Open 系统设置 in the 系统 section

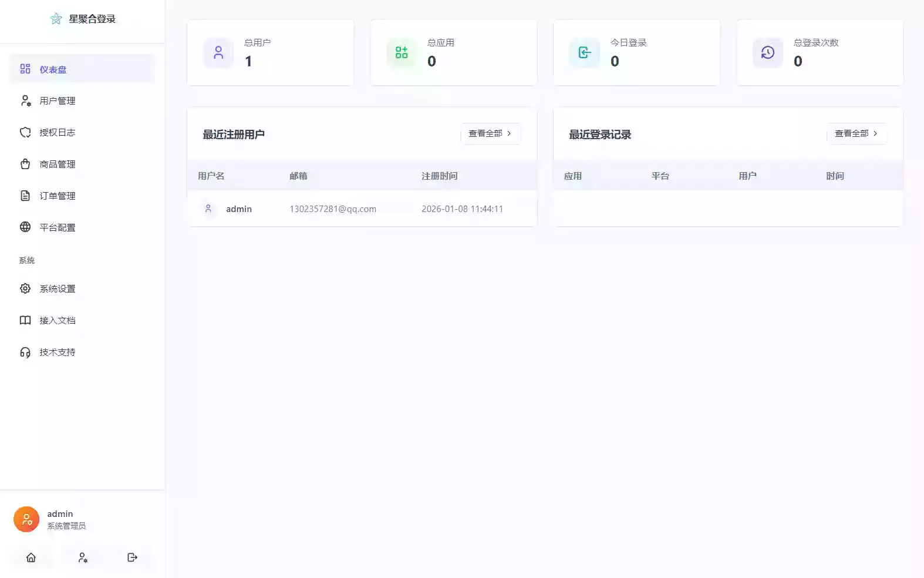(82, 288)
